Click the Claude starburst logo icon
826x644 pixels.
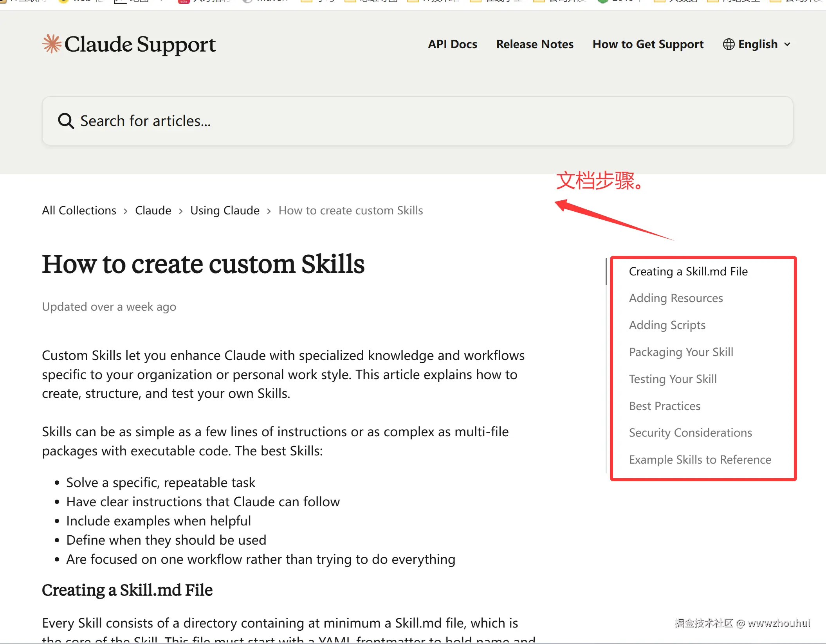point(52,44)
